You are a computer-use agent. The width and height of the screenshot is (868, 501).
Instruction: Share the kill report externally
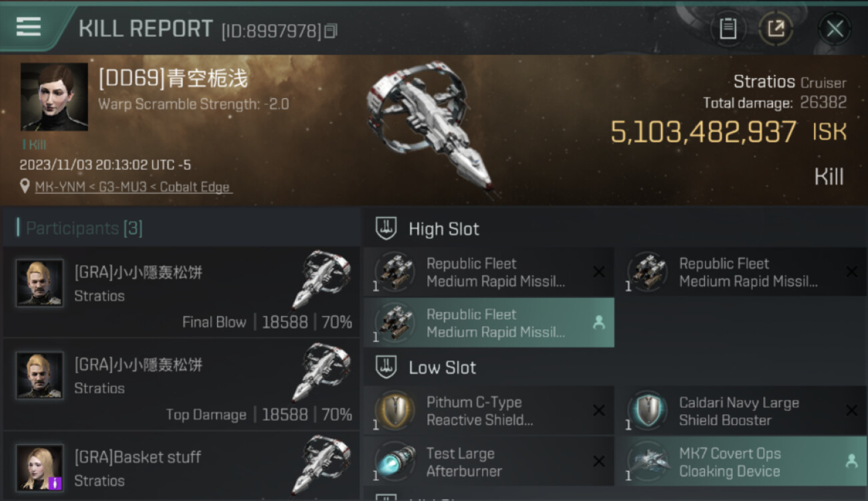(776, 29)
